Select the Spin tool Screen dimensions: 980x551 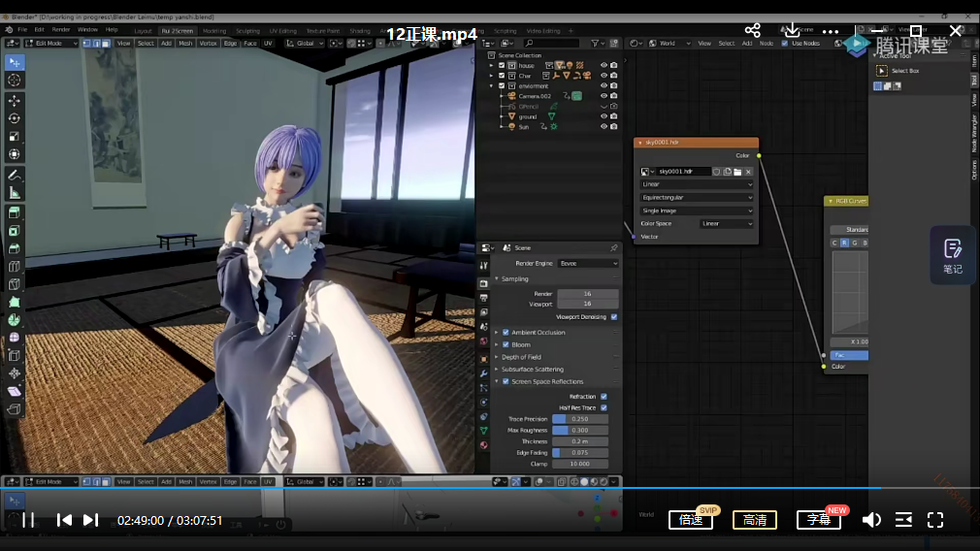[15, 320]
